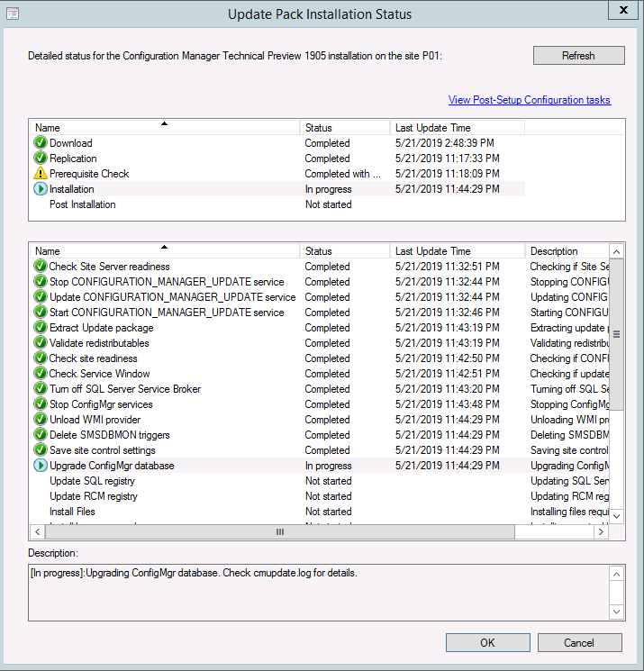
Task: Click 'In progress' status of Upgrade ConfigMgr database
Action: pyautogui.click(x=328, y=465)
